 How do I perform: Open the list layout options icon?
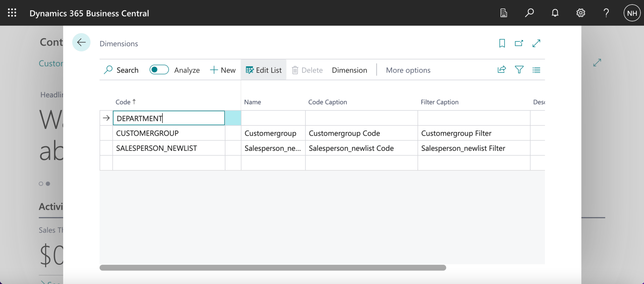(x=536, y=70)
